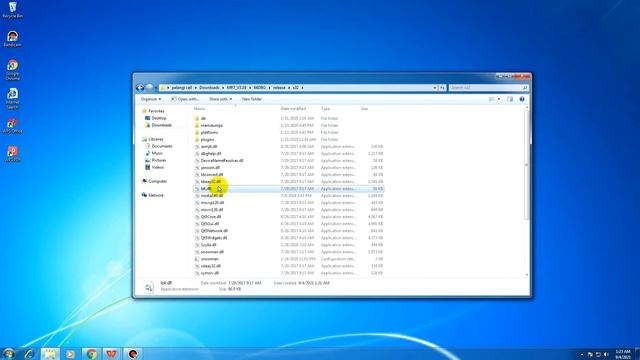Open the view options dropdown arrow
Viewport: 640px width, 360px height.
coord(498,99)
